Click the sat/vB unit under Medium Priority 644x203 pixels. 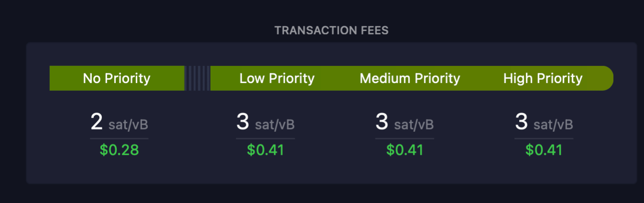414,125
